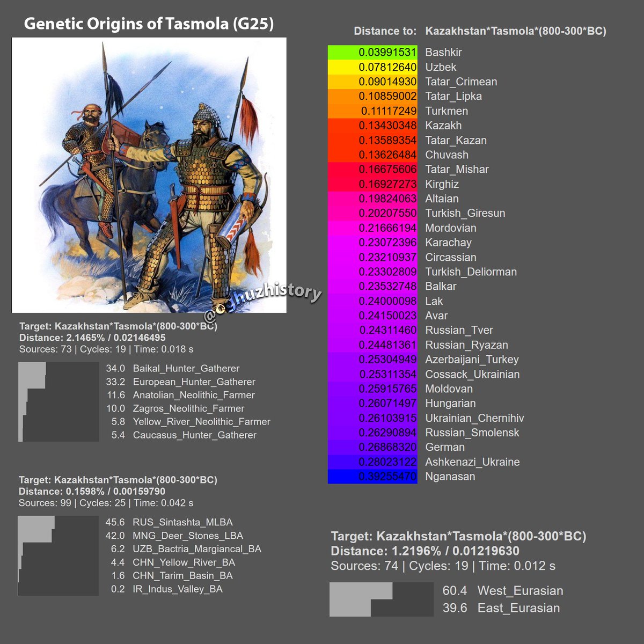Screen dimensions: 644x644
Task: Click the value 0.09014930 next to Tatar_Crimean
Action: click(387, 82)
